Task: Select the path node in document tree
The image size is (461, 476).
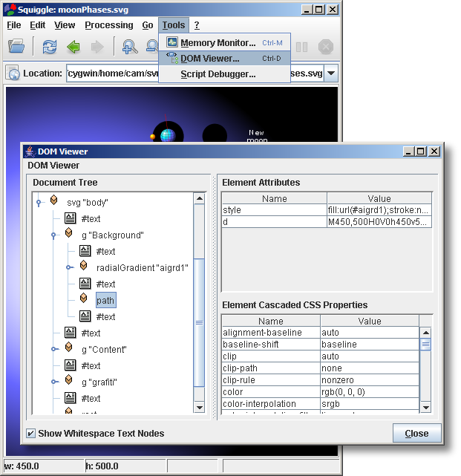Action: (105, 299)
